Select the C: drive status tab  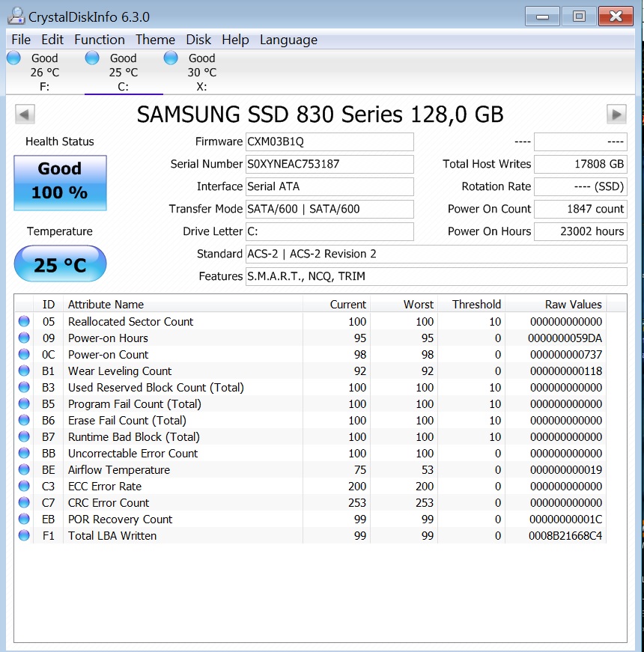[123, 72]
